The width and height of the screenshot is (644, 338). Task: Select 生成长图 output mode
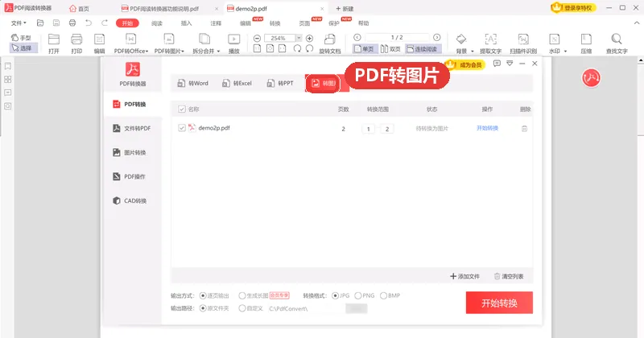pyautogui.click(x=242, y=295)
